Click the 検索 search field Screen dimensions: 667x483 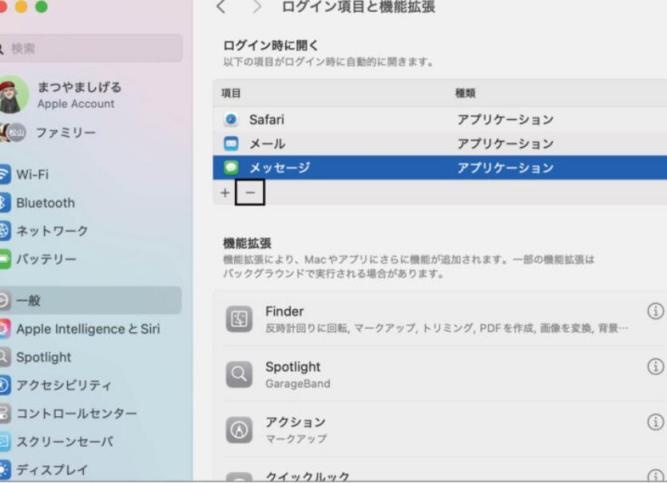pos(90,48)
